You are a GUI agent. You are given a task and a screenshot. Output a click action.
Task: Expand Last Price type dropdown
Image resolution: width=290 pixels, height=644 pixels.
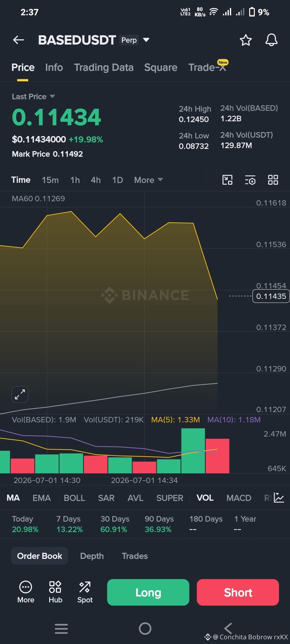click(x=52, y=96)
